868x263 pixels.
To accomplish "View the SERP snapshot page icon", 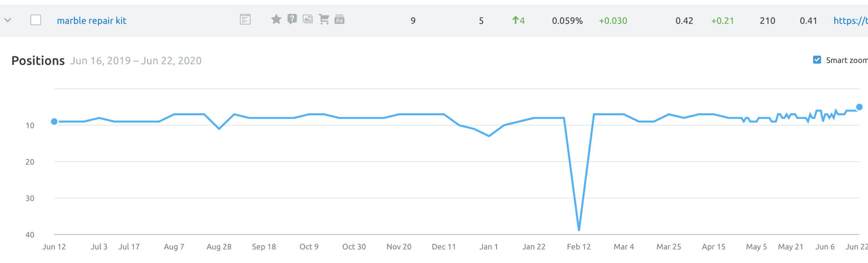I will coord(245,19).
